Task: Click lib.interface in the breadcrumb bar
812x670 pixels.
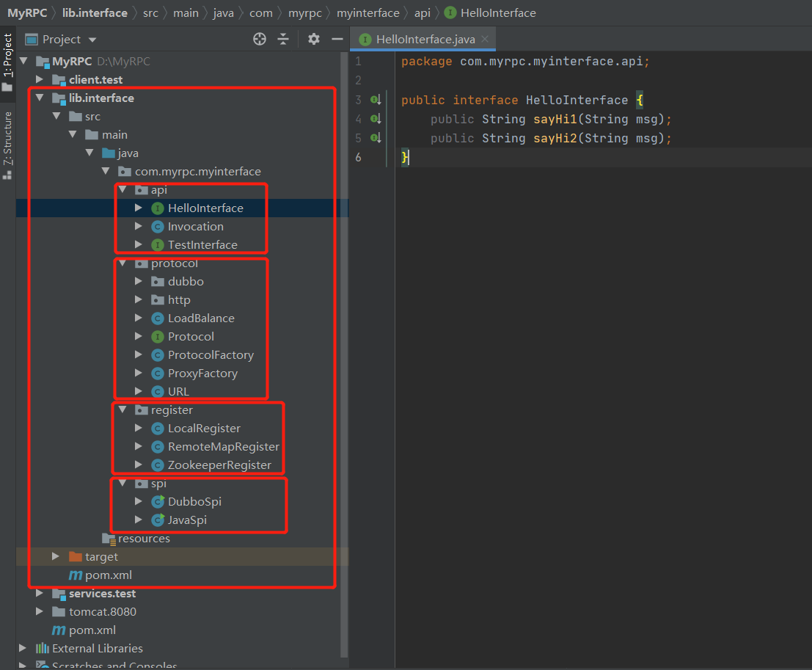Action: [x=95, y=12]
